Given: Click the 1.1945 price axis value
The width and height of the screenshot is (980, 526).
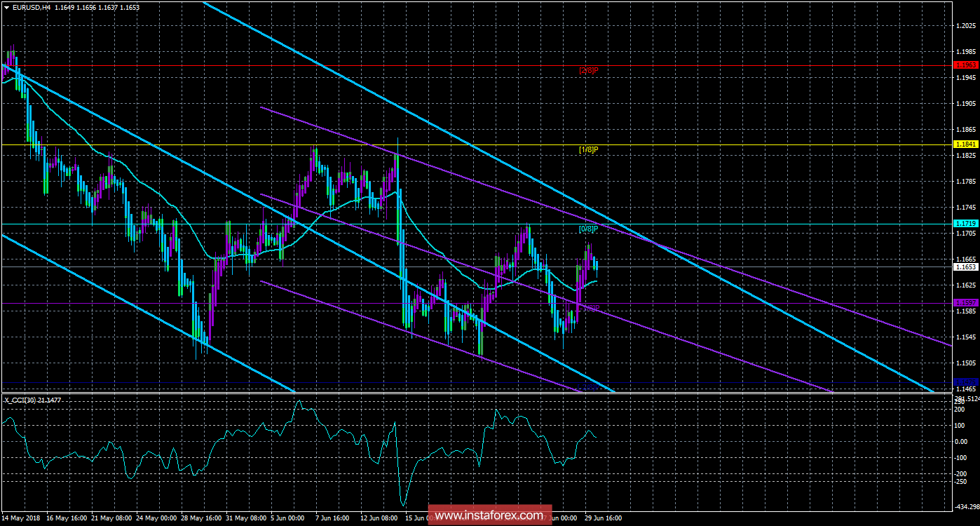Looking at the screenshot, I should pyautogui.click(x=966, y=77).
